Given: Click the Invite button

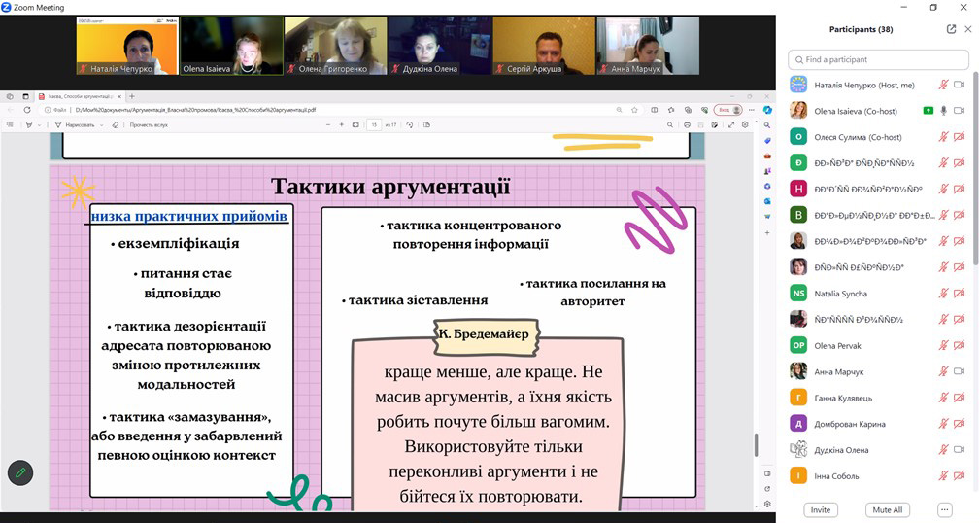Looking at the screenshot, I should pyautogui.click(x=821, y=509).
